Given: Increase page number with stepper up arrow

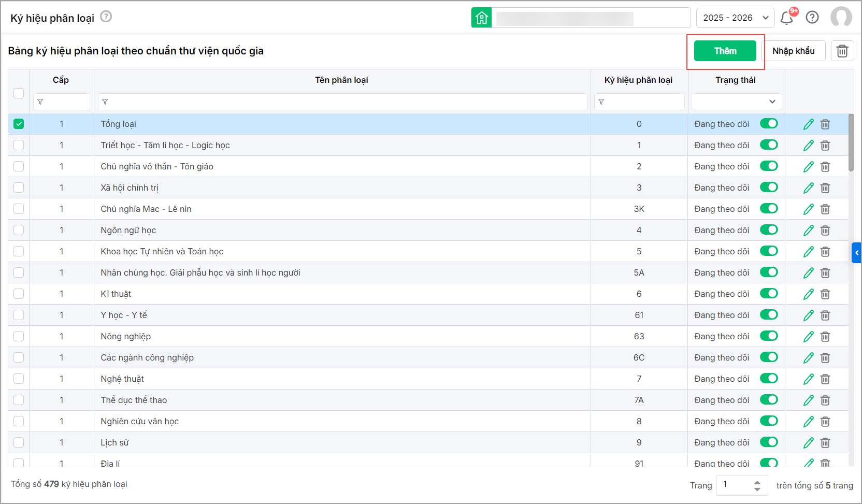Looking at the screenshot, I should [x=757, y=482].
